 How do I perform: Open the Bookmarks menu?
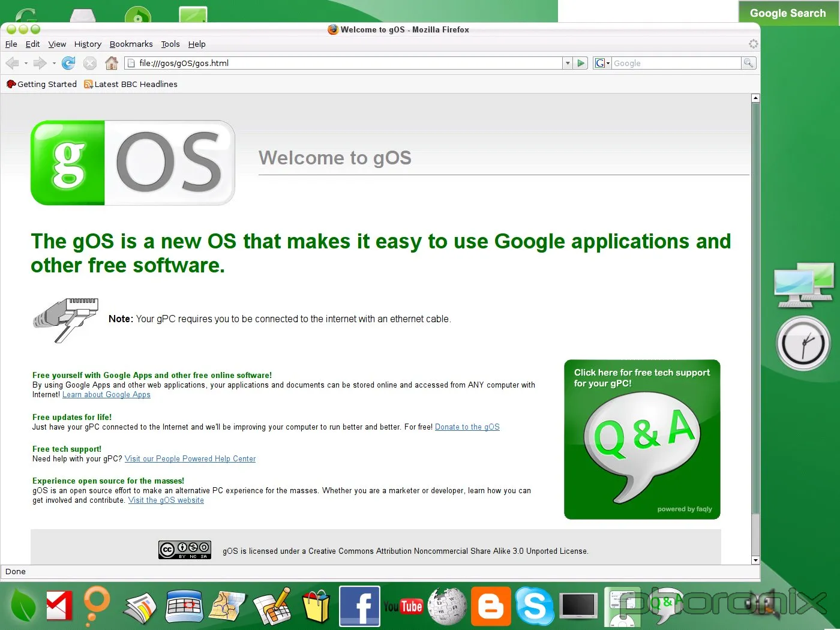(131, 44)
